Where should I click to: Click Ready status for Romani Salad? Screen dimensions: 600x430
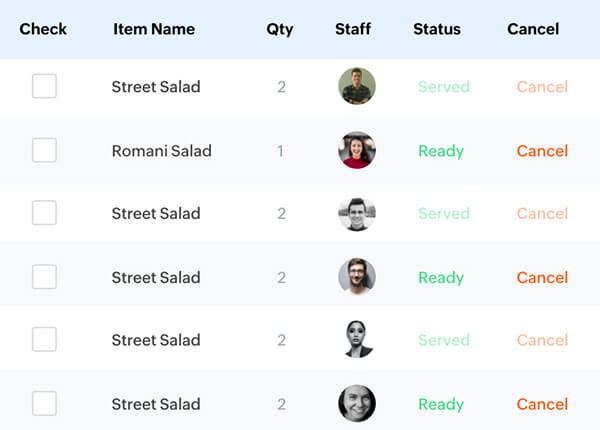[x=441, y=151]
